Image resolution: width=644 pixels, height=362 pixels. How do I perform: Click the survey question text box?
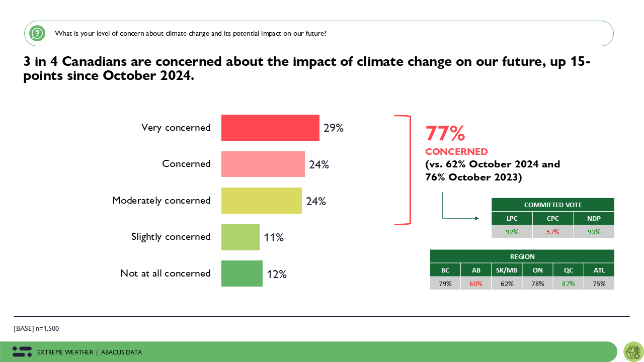tap(318, 34)
